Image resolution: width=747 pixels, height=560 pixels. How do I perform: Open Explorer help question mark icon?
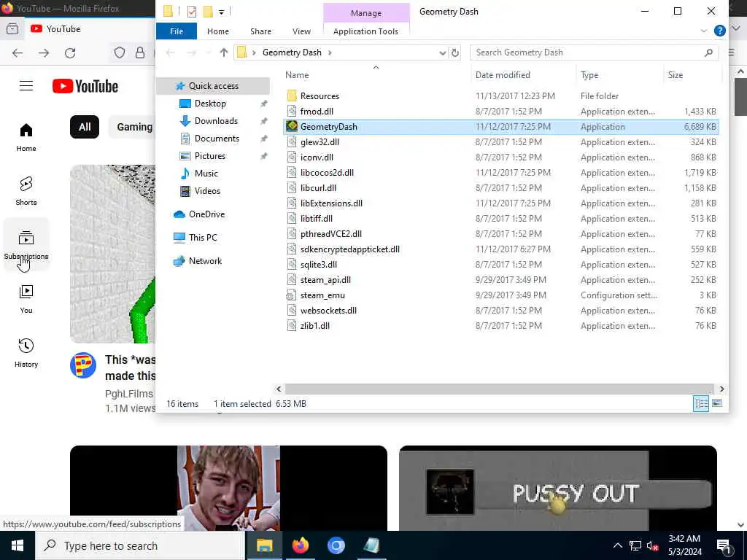point(719,31)
